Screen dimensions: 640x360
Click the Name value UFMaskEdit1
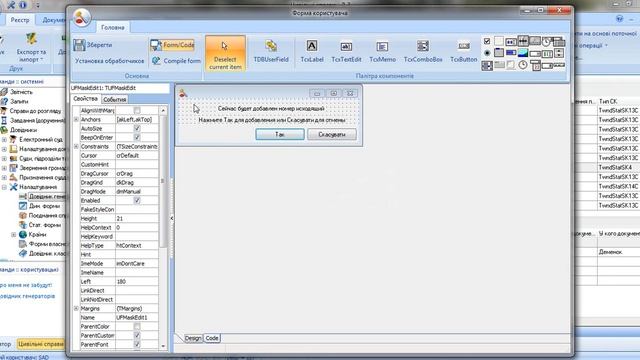point(137,318)
